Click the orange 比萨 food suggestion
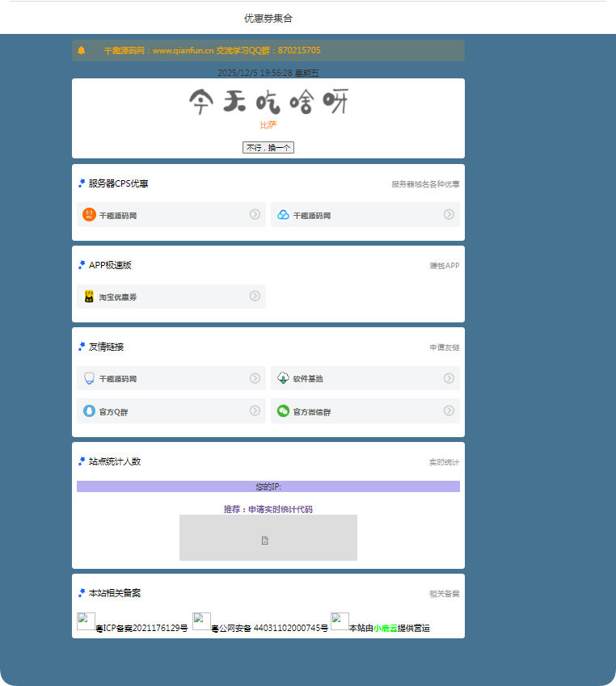 click(x=268, y=124)
